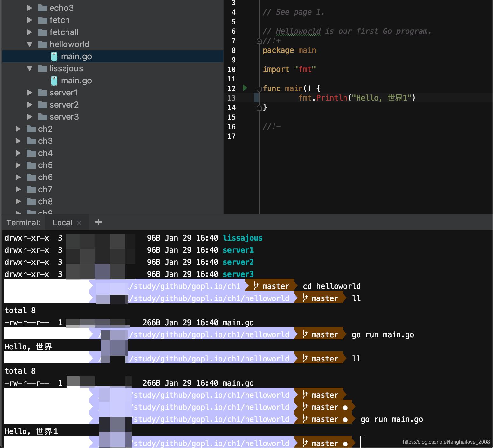Click the Helloworld comment on line 6
Viewport: 493px width, 448px height.
coord(347,31)
